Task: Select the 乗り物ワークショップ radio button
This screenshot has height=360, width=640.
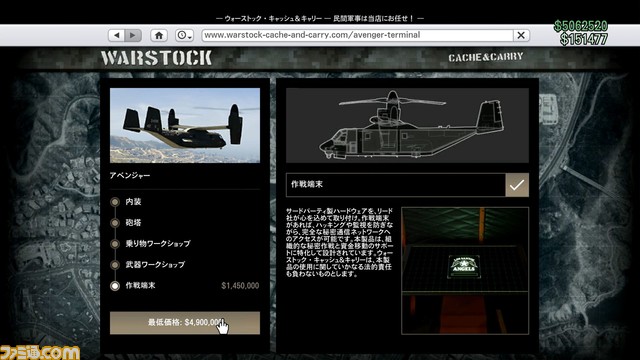Action: [115, 244]
